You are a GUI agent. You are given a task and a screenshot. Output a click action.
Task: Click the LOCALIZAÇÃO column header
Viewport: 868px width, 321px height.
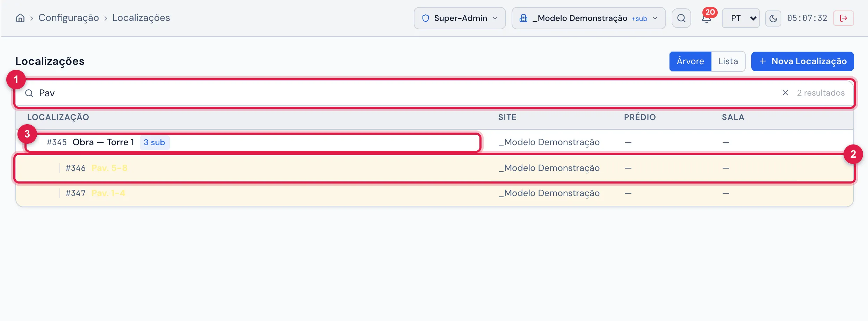tap(58, 117)
